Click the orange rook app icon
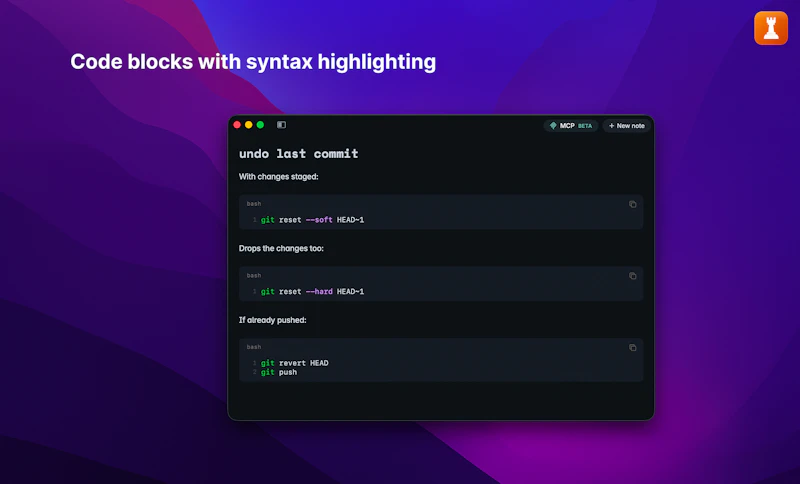This screenshot has width=800, height=484. pos(771,28)
